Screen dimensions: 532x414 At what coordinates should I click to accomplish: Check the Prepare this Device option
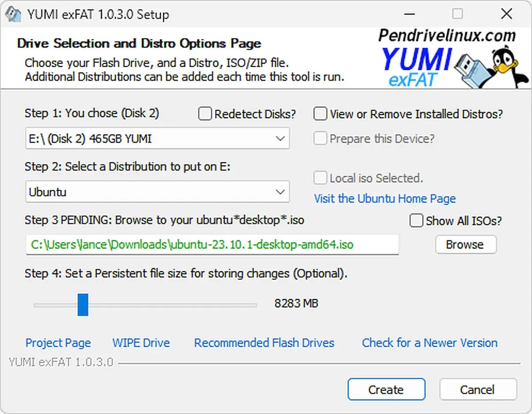tap(320, 138)
